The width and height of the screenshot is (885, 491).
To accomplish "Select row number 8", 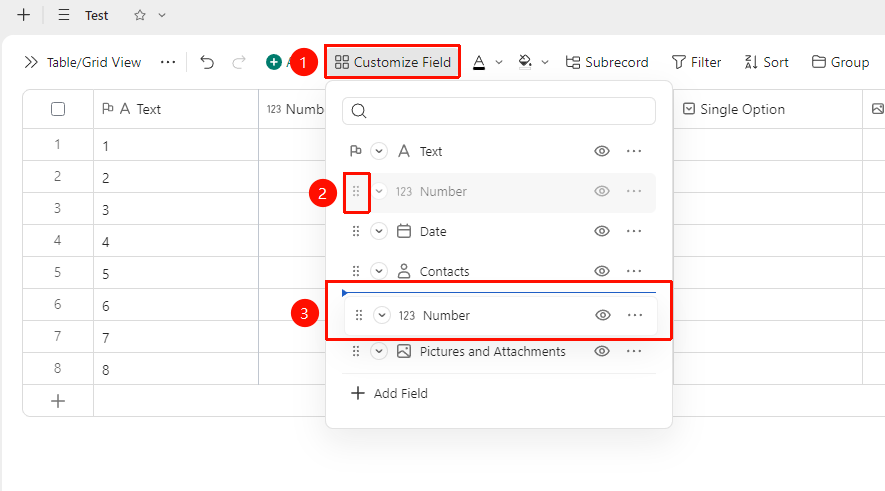I will (x=58, y=369).
